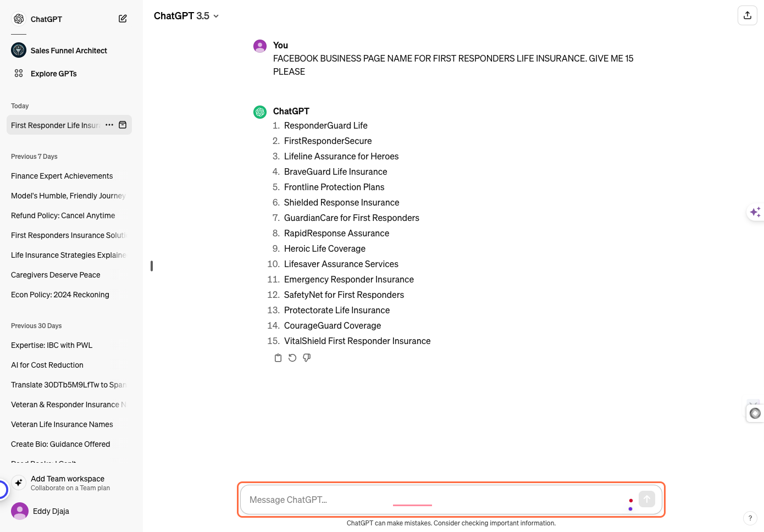
Task: Click the thumbs down icon under the response
Action: click(x=307, y=358)
